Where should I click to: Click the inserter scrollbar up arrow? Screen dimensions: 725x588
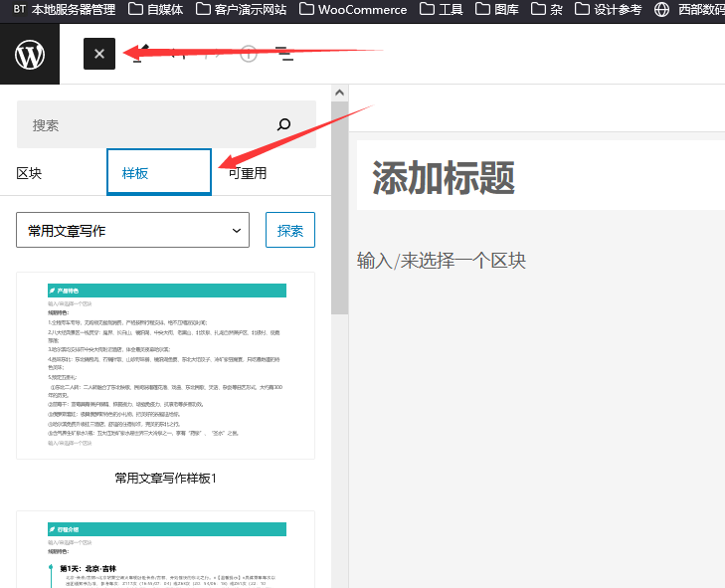point(339,93)
